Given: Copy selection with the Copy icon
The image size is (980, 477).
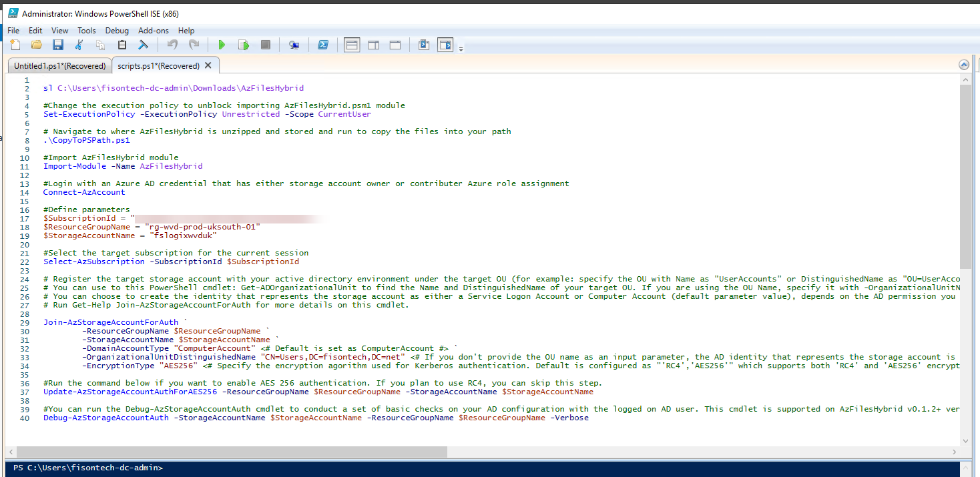Looking at the screenshot, I should tap(101, 45).
